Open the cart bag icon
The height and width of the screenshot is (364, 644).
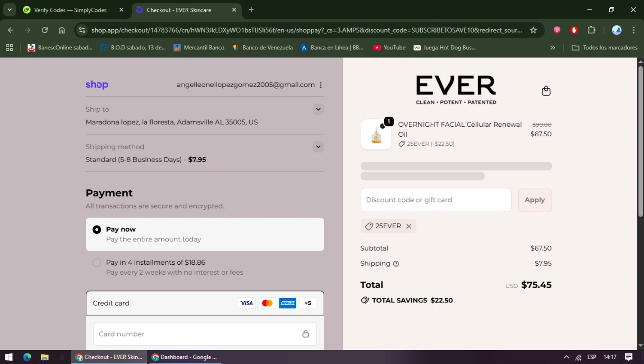pyautogui.click(x=546, y=91)
